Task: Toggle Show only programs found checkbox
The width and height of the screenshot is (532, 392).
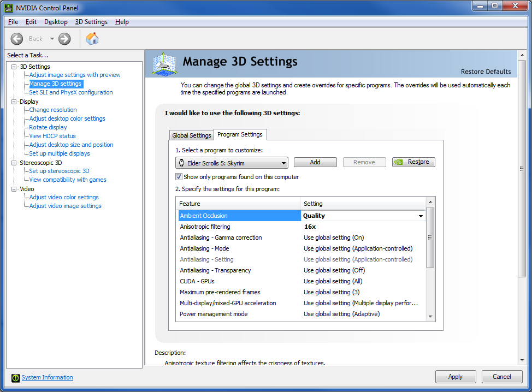Action: 179,177
